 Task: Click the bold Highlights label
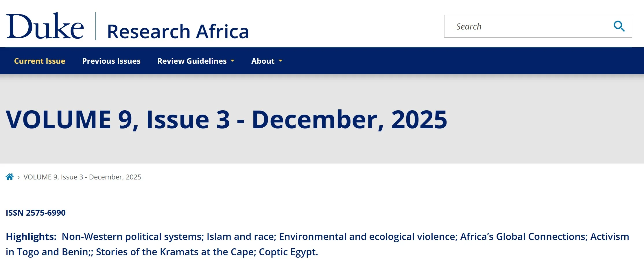tap(31, 236)
